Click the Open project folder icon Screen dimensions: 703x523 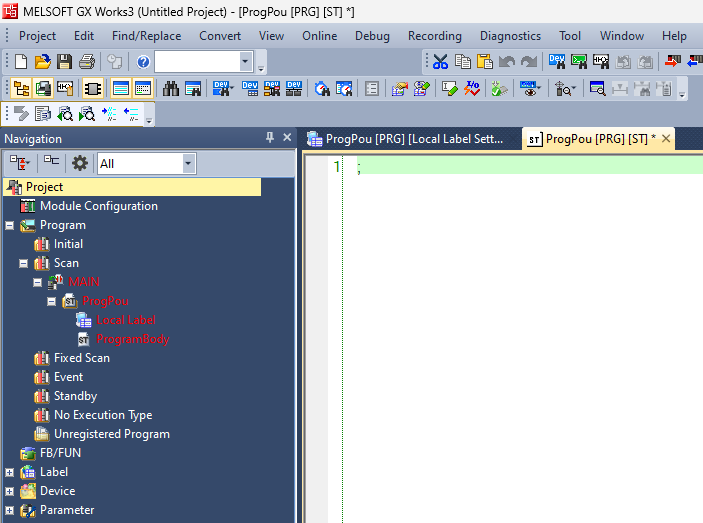click(43, 62)
